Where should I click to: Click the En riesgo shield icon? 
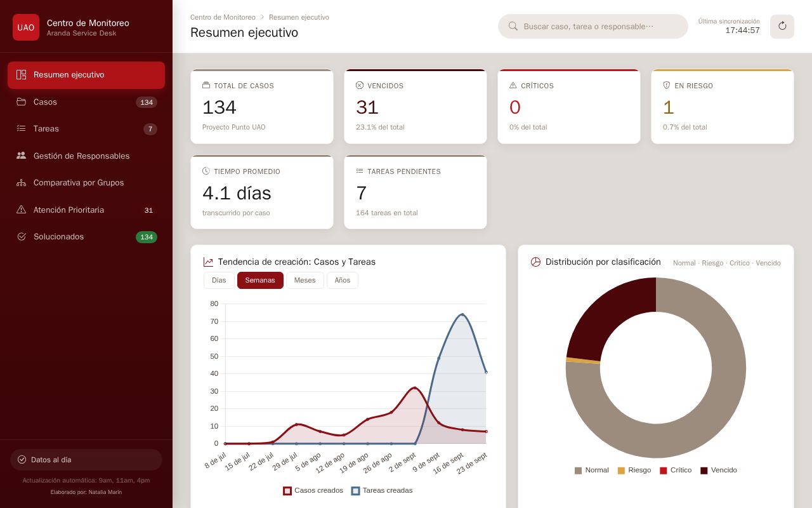pos(667,86)
